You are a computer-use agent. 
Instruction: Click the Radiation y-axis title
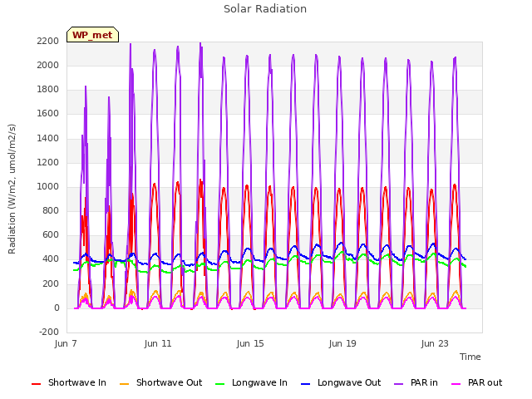(12, 189)
